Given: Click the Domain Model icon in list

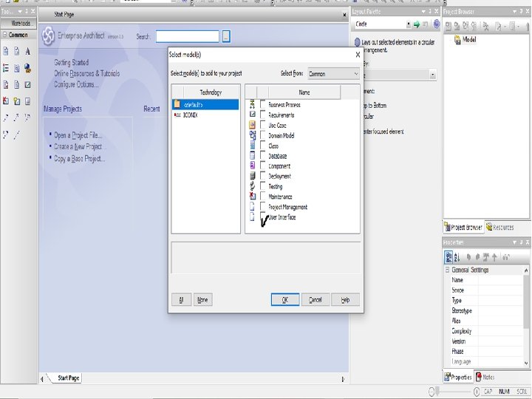Looking at the screenshot, I should (253, 135).
